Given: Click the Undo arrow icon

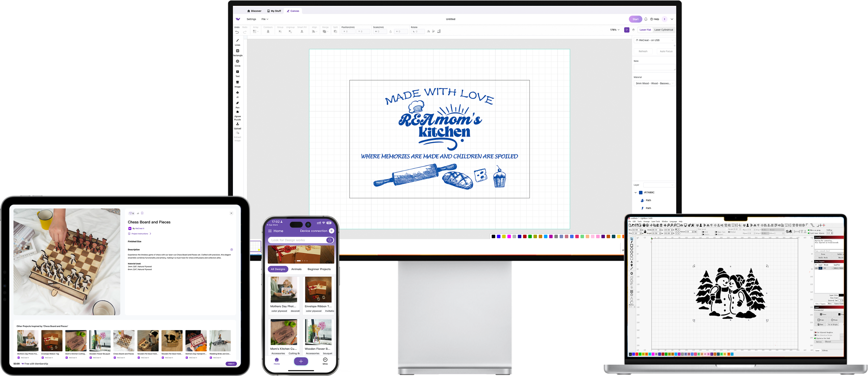Looking at the screenshot, I should (237, 32).
